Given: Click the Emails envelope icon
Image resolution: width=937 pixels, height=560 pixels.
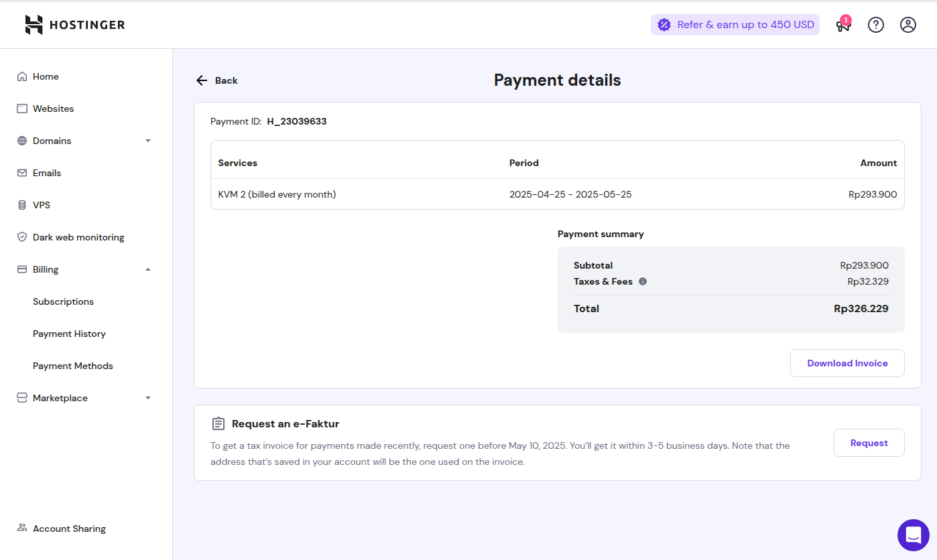Looking at the screenshot, I should (x=22, y=173).
